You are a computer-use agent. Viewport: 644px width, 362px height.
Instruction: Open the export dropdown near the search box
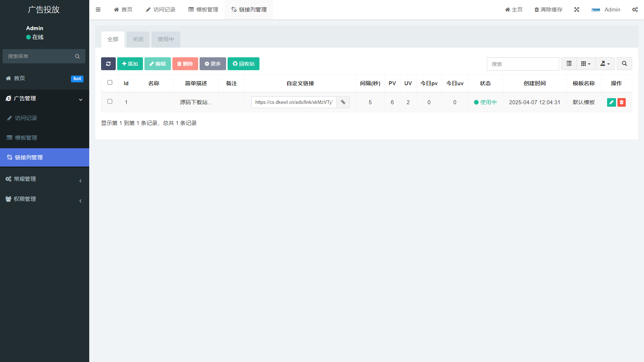tap(605, 64)
